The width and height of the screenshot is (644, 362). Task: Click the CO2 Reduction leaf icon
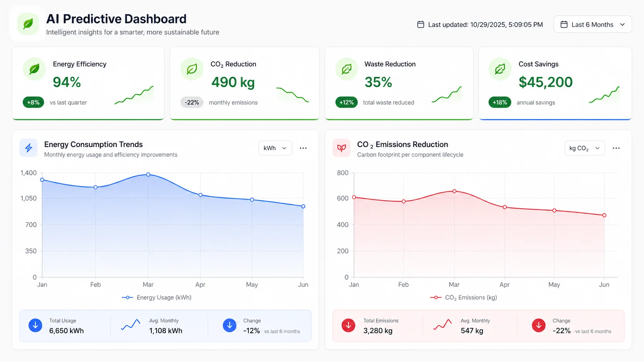[192, 69]
